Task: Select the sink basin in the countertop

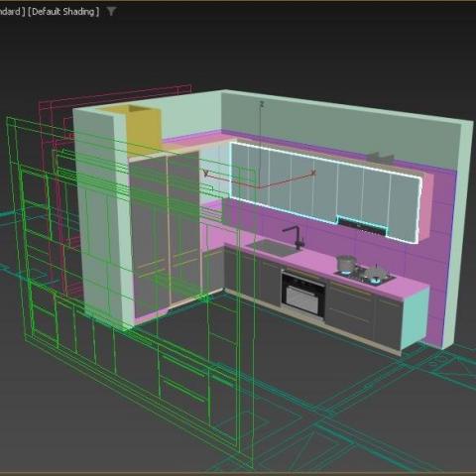Action: [273, 248]
